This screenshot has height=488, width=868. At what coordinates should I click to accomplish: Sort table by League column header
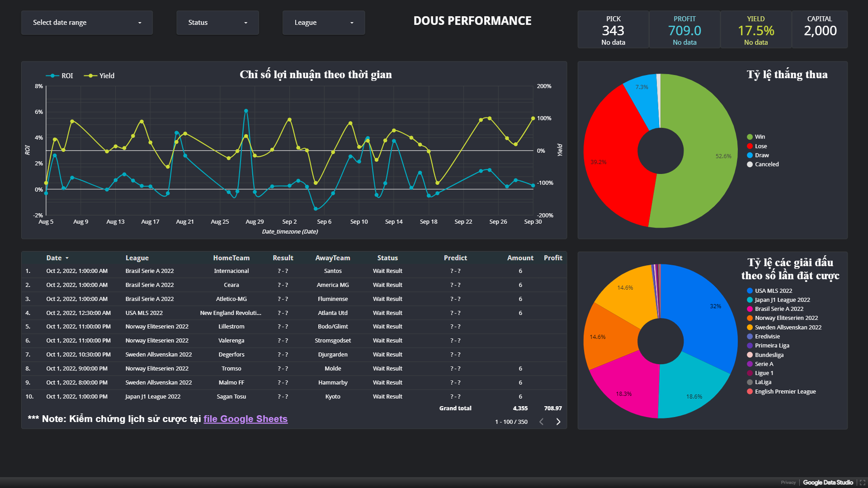click(x=137, y=258)
